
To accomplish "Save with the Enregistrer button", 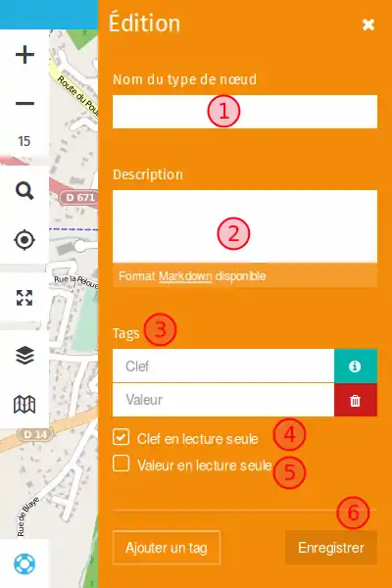I will pos(331,548).
